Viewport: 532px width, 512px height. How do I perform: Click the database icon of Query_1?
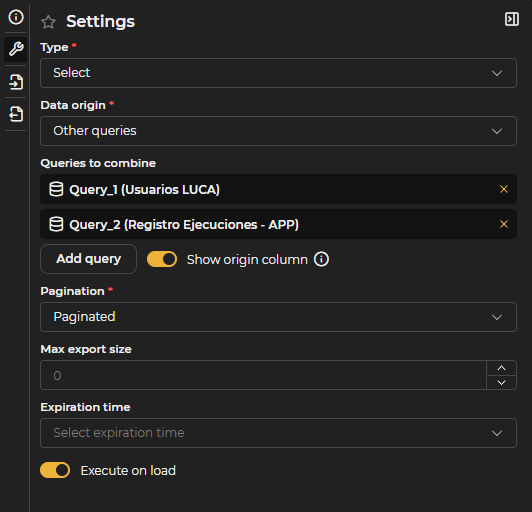(x=56, y=189)
